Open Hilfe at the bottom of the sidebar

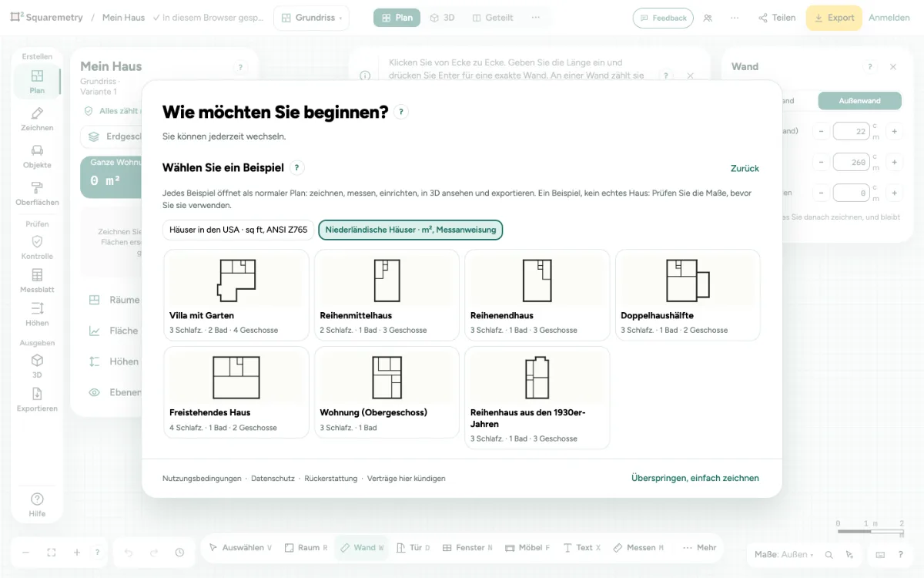tap(37, 505)
